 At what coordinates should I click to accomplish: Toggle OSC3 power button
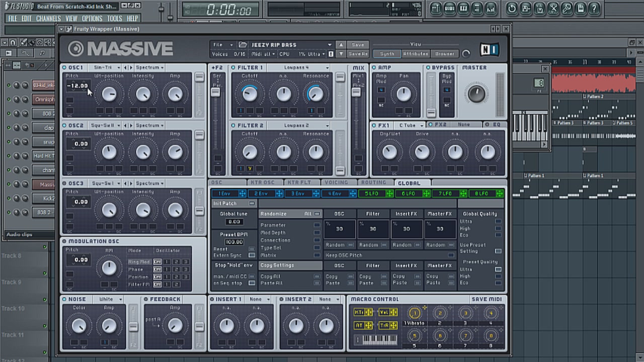point(65,184)
